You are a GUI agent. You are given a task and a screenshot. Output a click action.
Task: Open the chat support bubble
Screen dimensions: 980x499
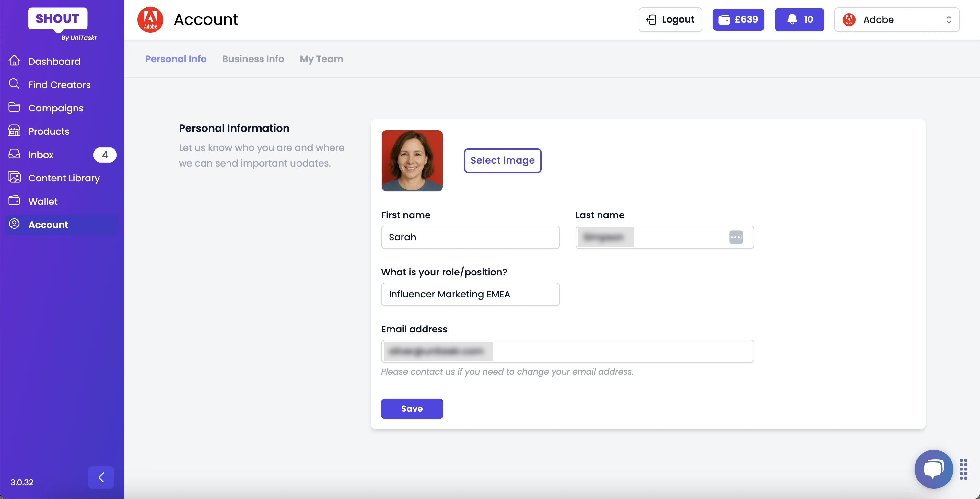tap(933, 469)
